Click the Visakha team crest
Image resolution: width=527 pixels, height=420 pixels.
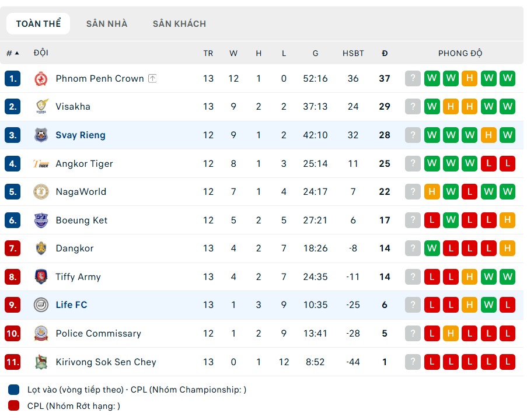click(x=41, y=107)
